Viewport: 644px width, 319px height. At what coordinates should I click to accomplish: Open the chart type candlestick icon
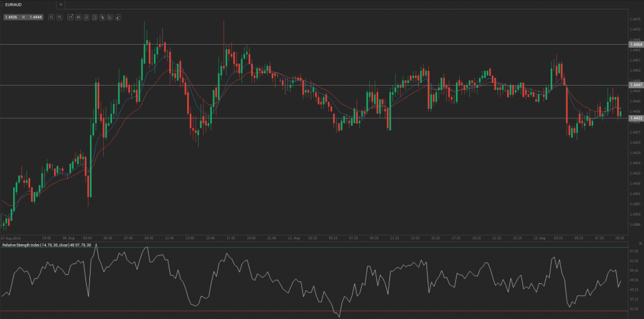(79, 17)
